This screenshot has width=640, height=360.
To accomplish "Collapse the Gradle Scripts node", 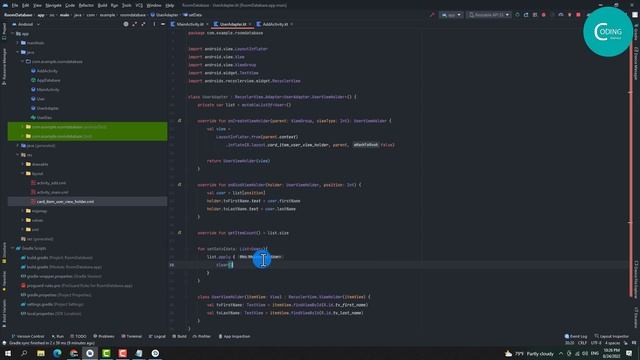I will (13, 248).
